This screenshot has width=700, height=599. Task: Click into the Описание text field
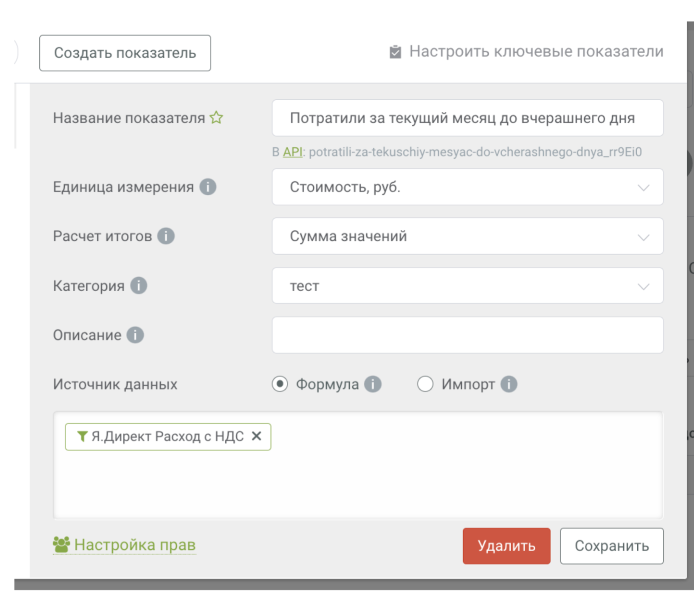click(467, 335)
